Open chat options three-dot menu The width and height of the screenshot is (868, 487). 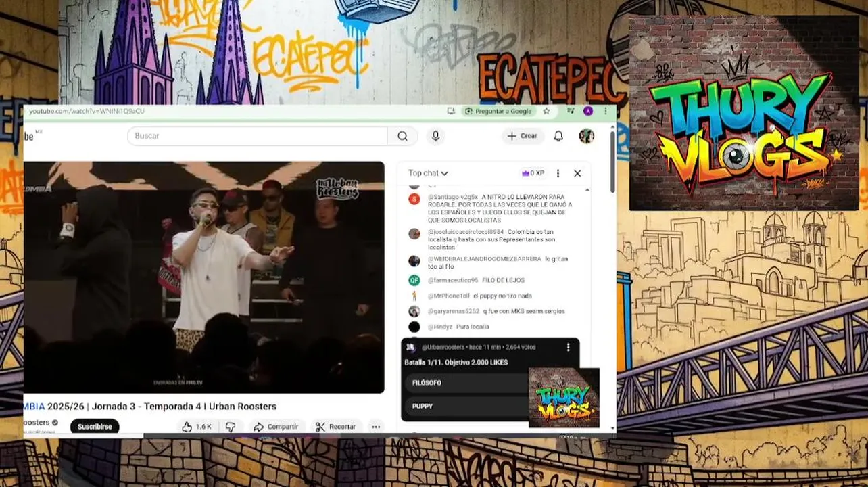point(558,173)
